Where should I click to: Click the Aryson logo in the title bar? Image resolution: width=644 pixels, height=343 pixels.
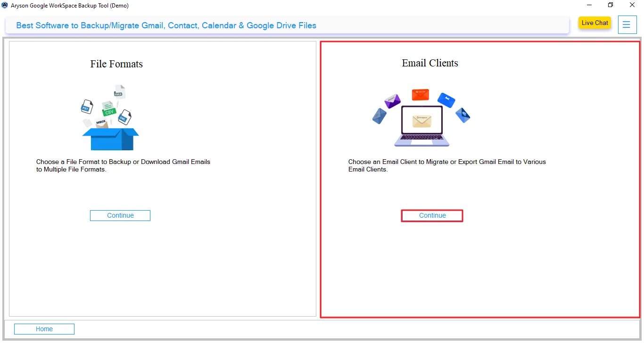point(5,5)
